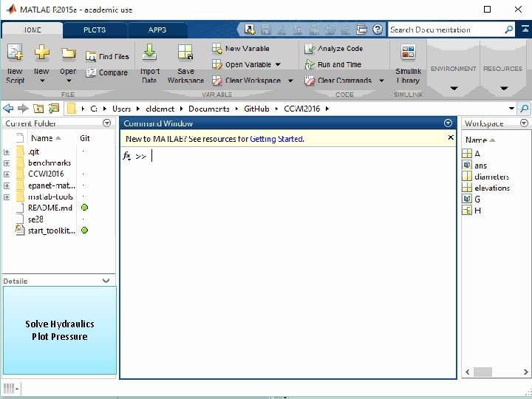Open the address bar history dropdown
This screenshot has height=399, width=532.
click(x=511, y=109)
